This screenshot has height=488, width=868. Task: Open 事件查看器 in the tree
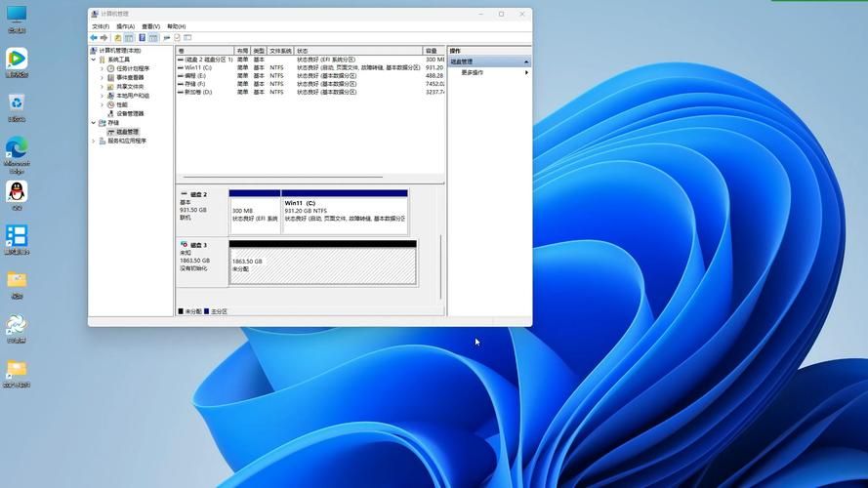[126, 77]
